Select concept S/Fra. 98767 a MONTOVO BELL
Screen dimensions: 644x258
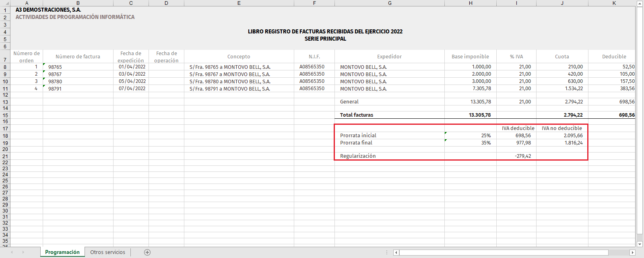click(239, 74)
